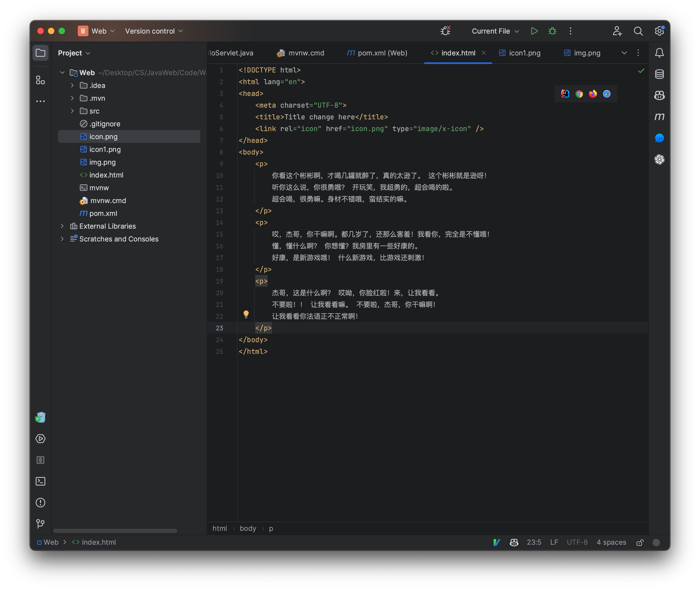Click cursor position 23:5 in status bar
The height and width of the screenshot is (590, 700).
[x=534, y=542]
